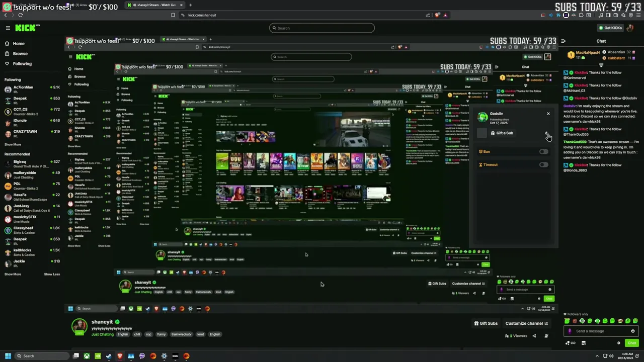644x362 pixels.
Task: Open channel points icon below chat input
Action: [571, 343]
